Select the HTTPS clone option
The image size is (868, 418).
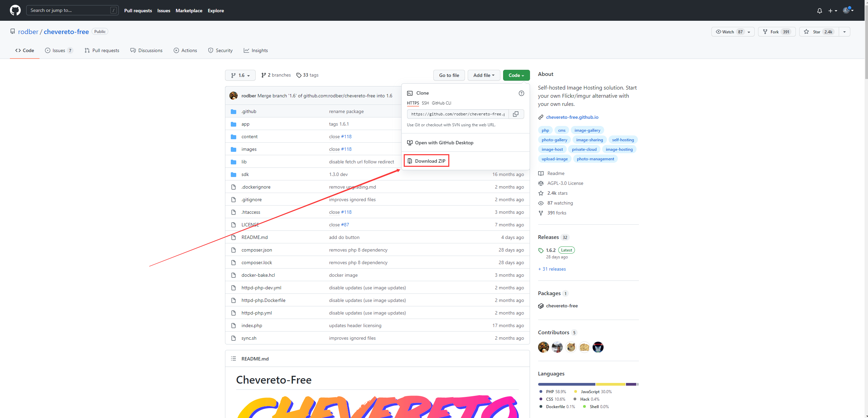pos(413,103)
